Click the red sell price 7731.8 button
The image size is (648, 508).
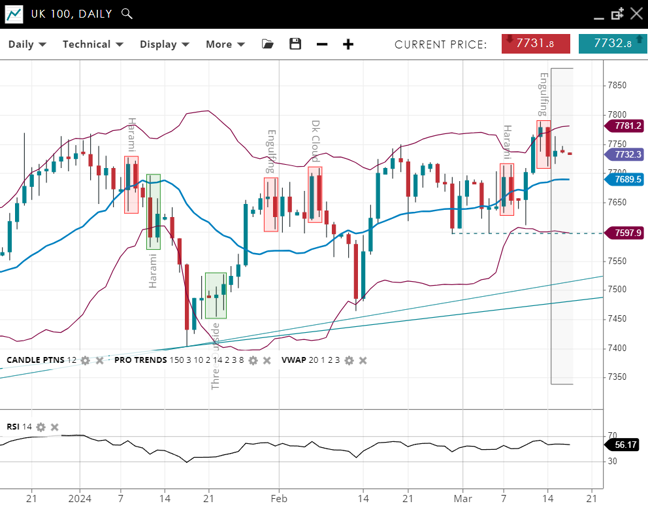point(536,43)
